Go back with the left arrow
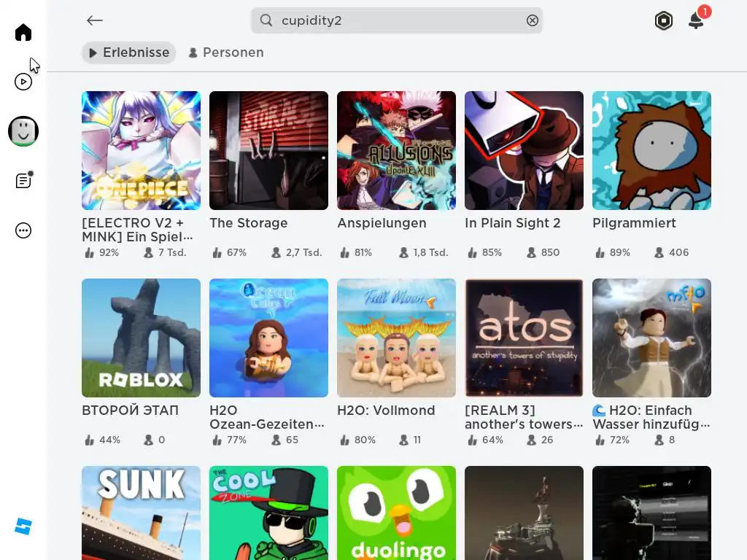Screen dimensions: 747x560 coord(95,20)
